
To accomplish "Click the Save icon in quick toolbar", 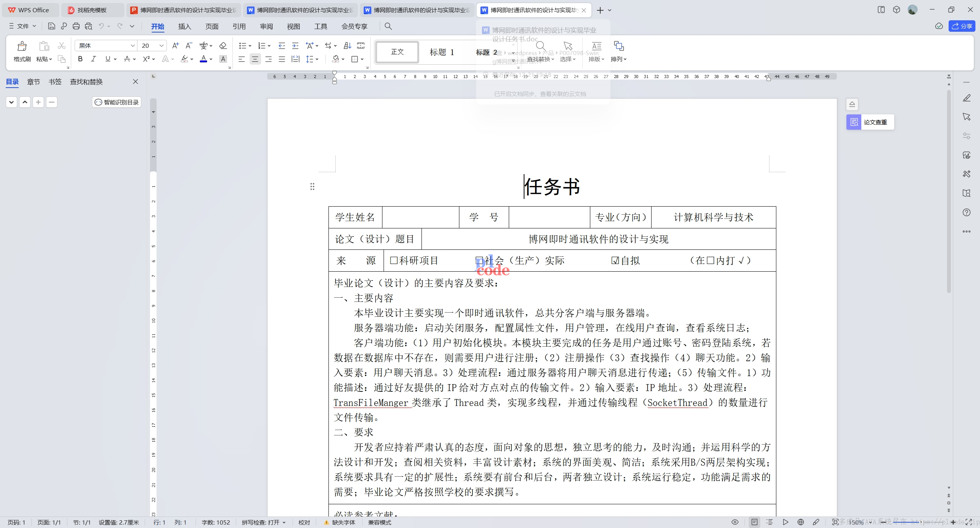I will (51, 26).
